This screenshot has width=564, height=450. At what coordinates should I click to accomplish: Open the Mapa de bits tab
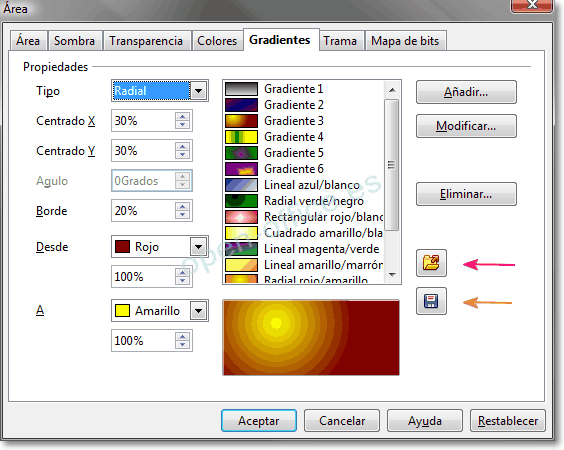tap(405, 41)
